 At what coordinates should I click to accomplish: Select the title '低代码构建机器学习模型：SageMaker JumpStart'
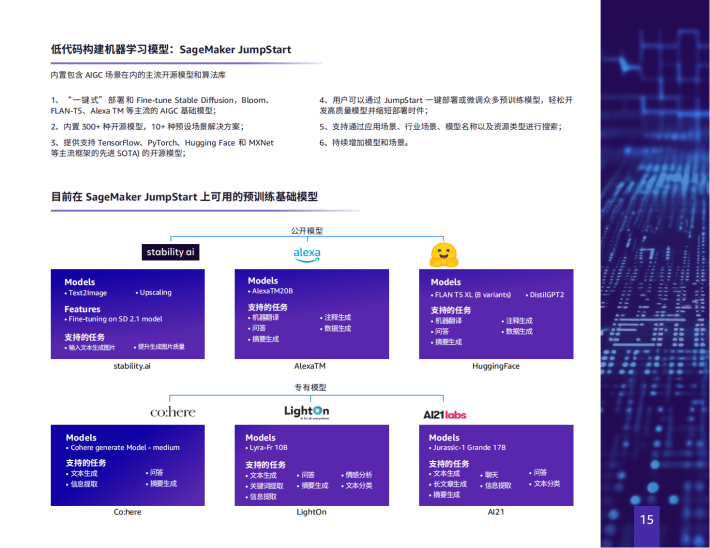(171, 49)
